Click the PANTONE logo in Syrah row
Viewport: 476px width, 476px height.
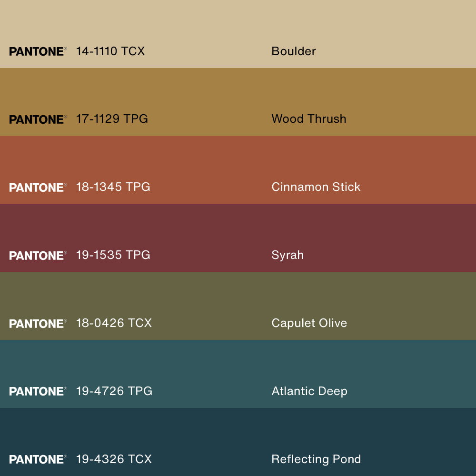(38, 256)
